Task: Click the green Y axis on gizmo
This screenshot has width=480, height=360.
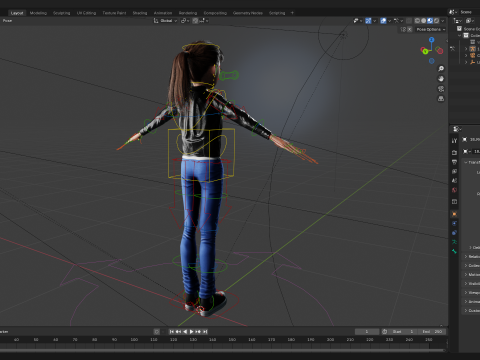Action: tap(425, 51)
